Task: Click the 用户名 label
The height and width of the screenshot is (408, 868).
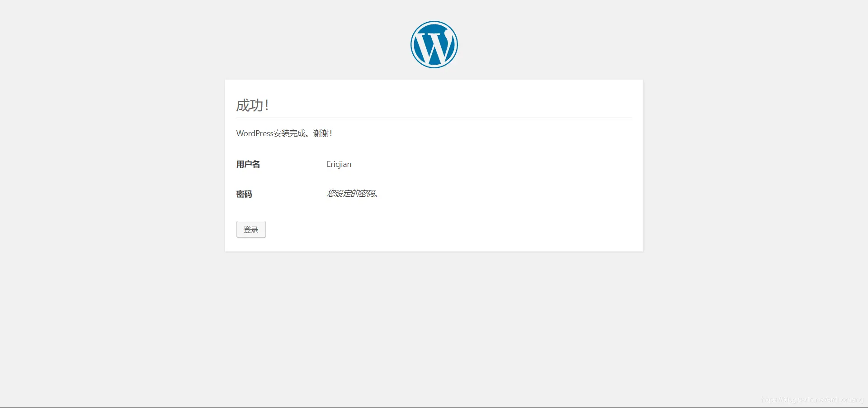Action: [x=248, y=164]
